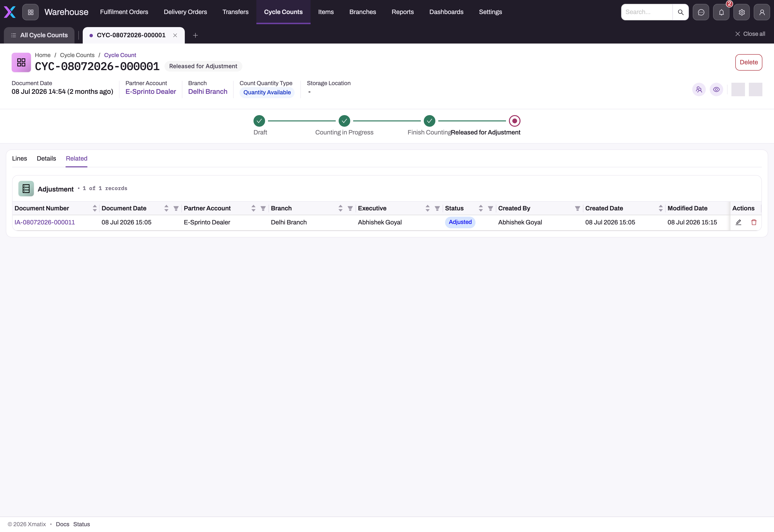Open adjustment IA-08072026-000011 link
774x532 pixels.
pyautogui.click(x=44, y=222)
